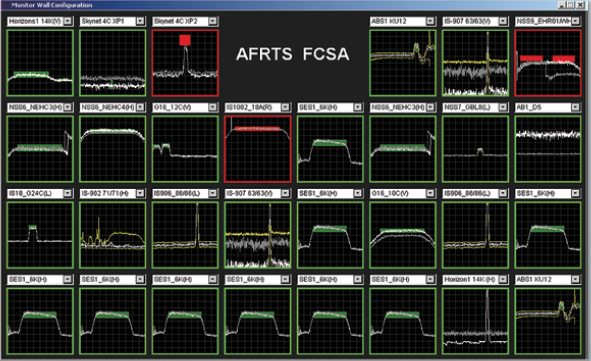Select the AB1_D5 spectrum display
This screenshot has width=591, height=361.
(548, 149)
